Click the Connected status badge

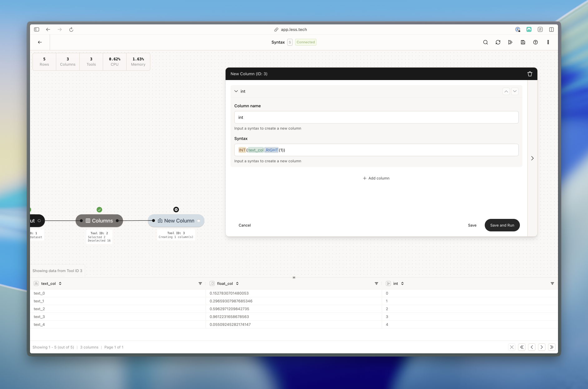tap(306, 42)
